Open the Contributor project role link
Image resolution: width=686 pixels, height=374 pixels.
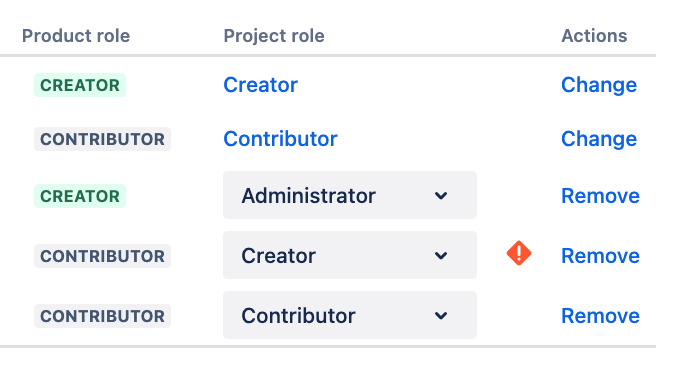point(280,139)
